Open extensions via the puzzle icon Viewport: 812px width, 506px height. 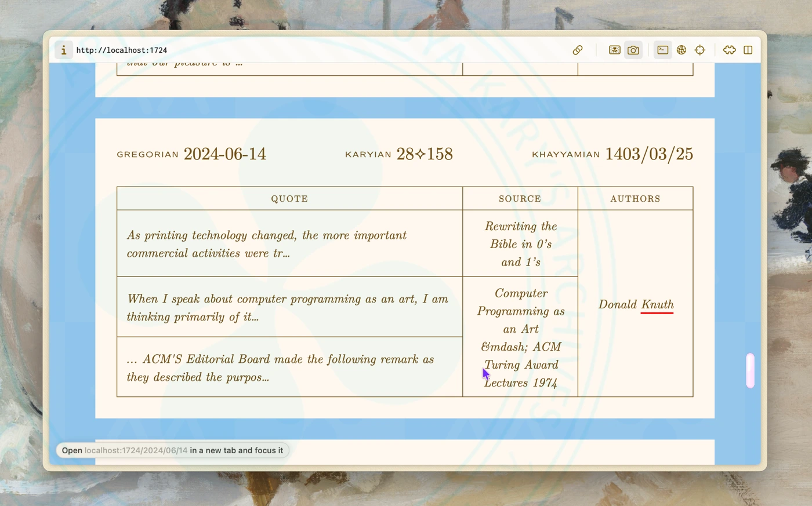click(x=729, y=50)
